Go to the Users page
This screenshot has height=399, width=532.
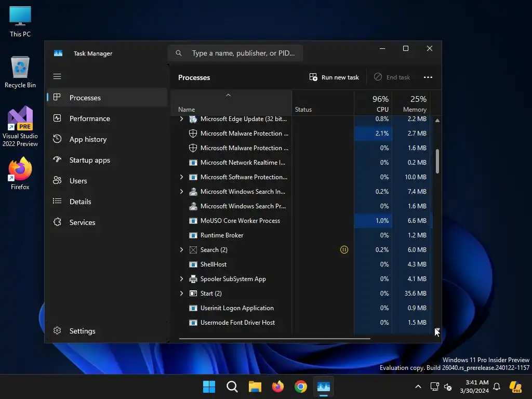107,180
